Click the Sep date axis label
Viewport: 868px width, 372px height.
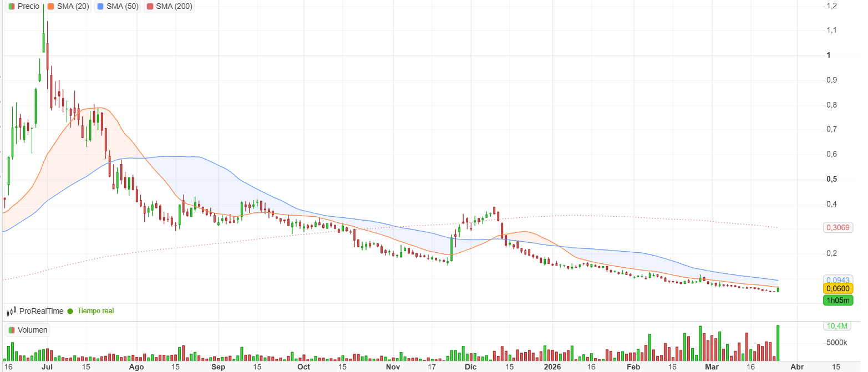coord(219,367)
